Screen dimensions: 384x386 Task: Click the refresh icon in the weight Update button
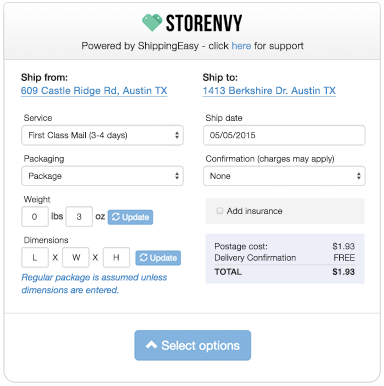click(x=116, y=217)
